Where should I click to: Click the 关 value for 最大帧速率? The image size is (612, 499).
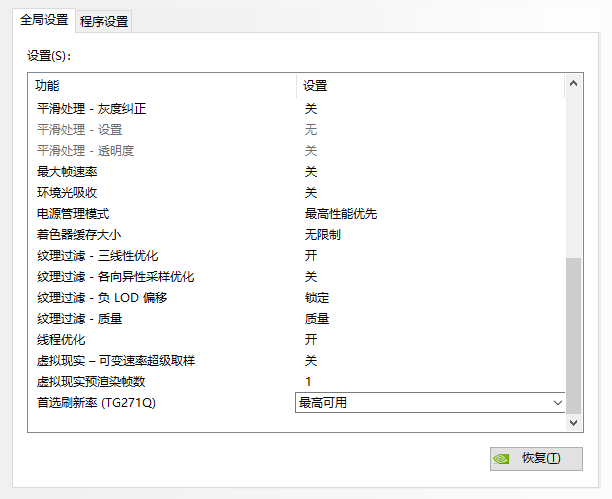click(311, 172)
